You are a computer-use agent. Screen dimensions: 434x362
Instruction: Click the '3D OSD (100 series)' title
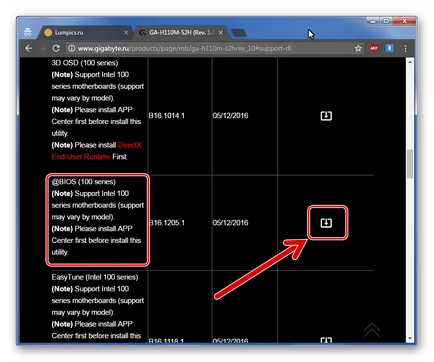pyautogui.click(x=85, y=63)
